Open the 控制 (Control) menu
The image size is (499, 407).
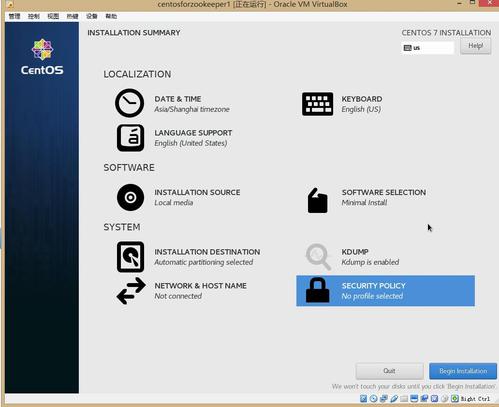click(34, 16)
